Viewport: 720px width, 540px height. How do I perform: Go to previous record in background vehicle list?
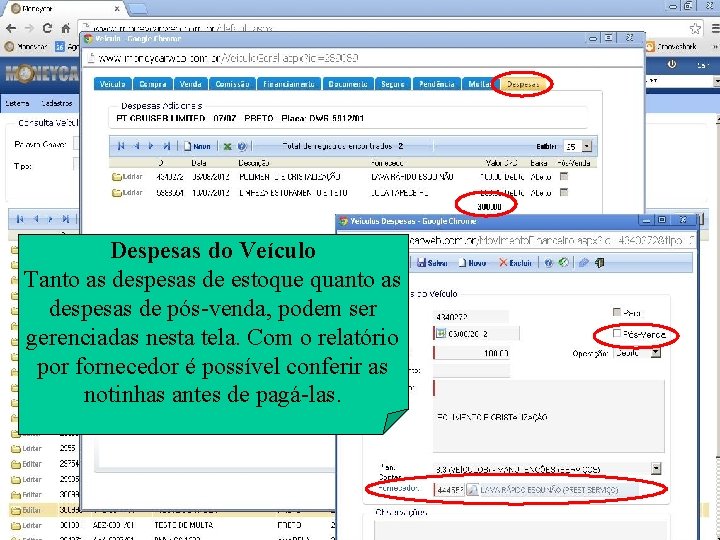point(36,219)
